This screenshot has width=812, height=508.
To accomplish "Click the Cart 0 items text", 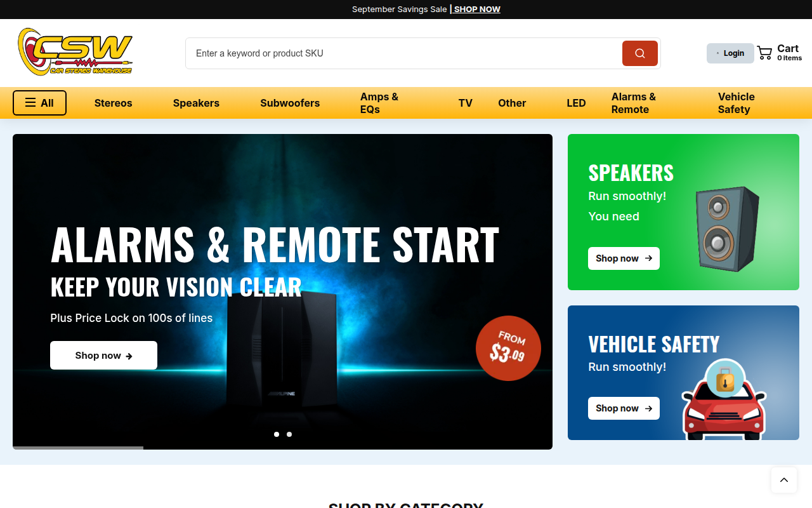I will tap(789, 53).
